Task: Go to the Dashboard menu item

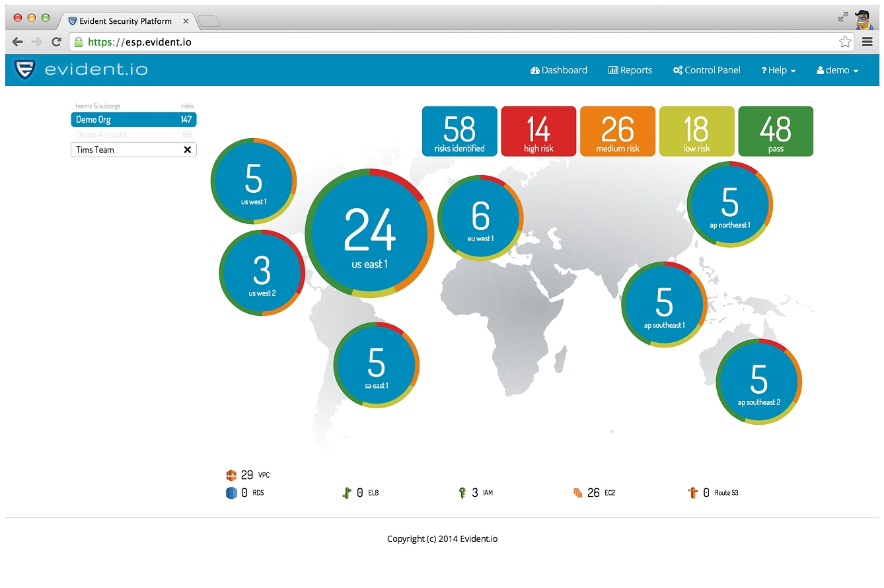Action: point(558,70)
